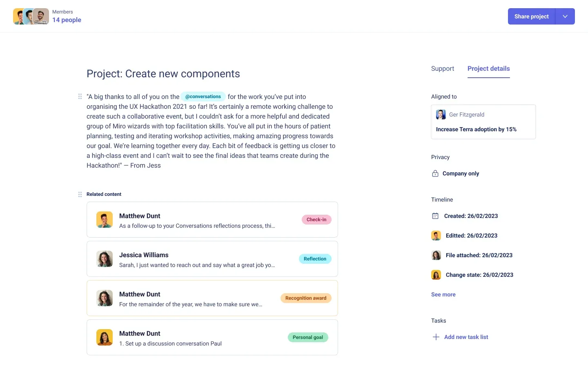Viewport: 588px width, 368px height.
Task: Open the Matthew Dunt check-in follow-up card
Action: point(212,220)
